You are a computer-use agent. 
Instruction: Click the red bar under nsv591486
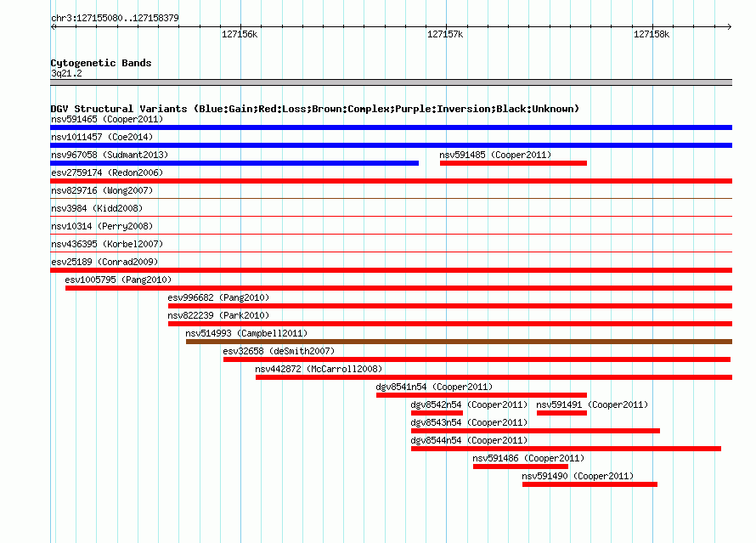point(521,467)
